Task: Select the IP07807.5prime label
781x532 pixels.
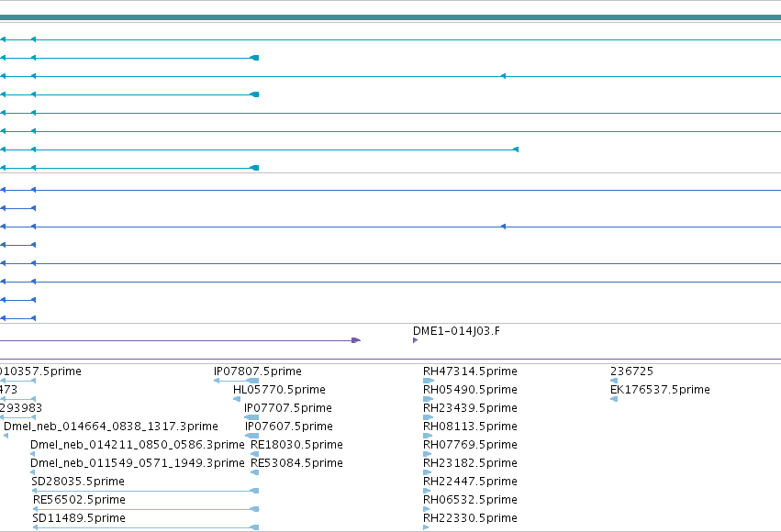Action: tap(258, 371)
